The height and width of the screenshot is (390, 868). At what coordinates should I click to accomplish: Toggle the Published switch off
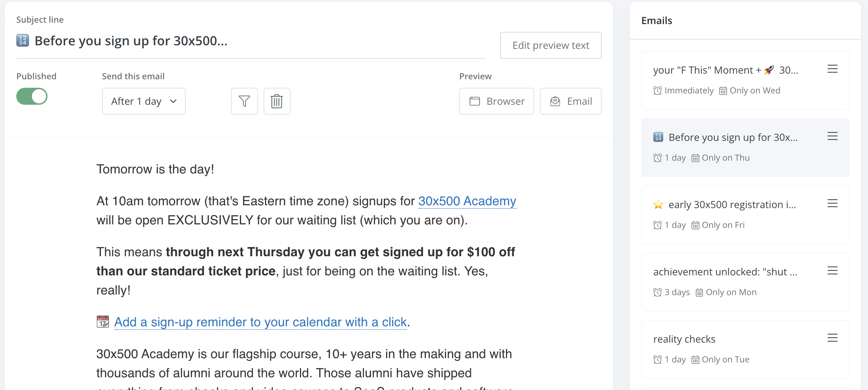(x=32, y=96)
